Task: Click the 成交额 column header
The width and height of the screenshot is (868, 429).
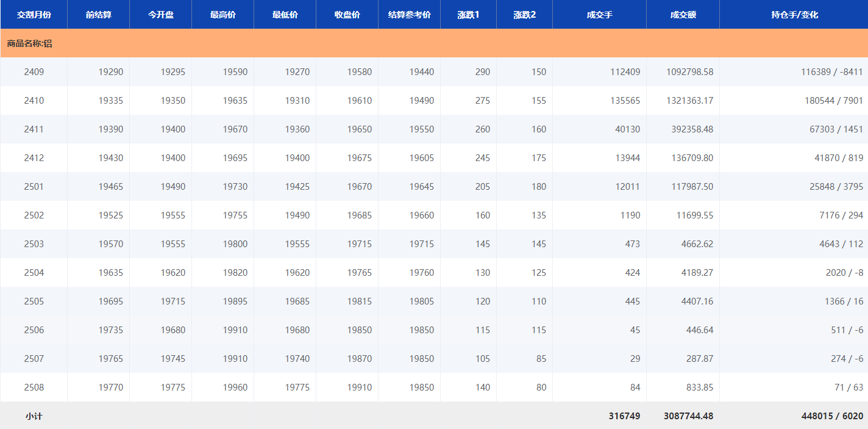Action: [x=683, y=15]
